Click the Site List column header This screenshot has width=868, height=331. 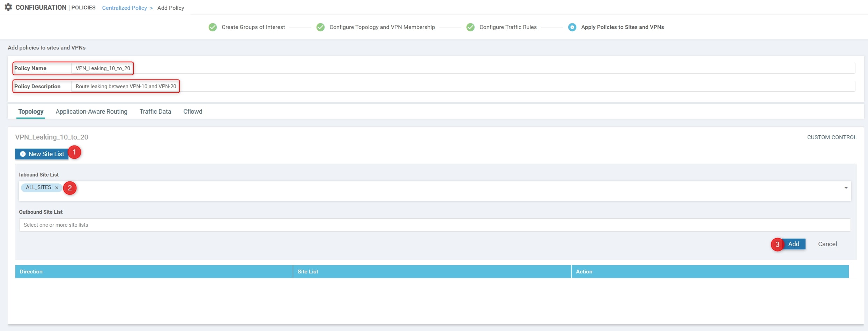point(307,272)
